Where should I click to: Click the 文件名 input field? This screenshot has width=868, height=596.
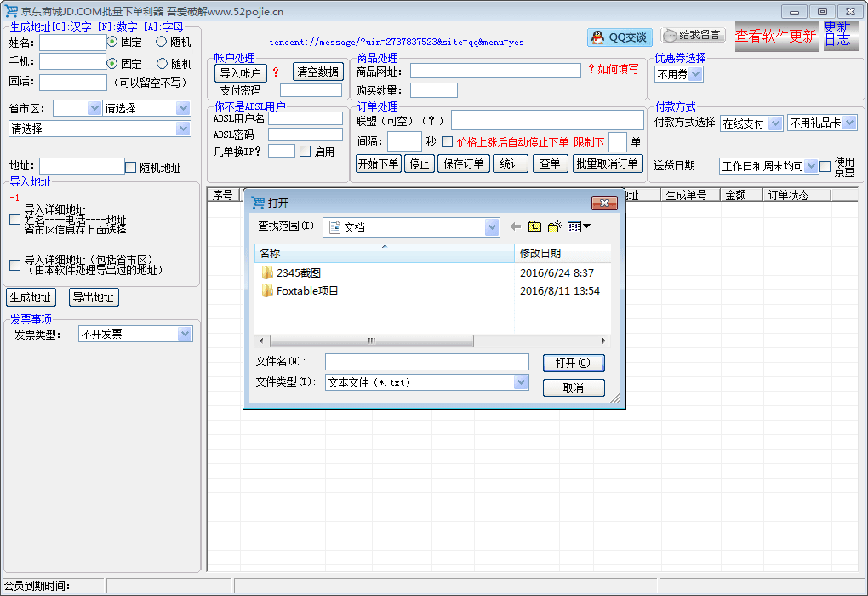(x=427, y=363)
